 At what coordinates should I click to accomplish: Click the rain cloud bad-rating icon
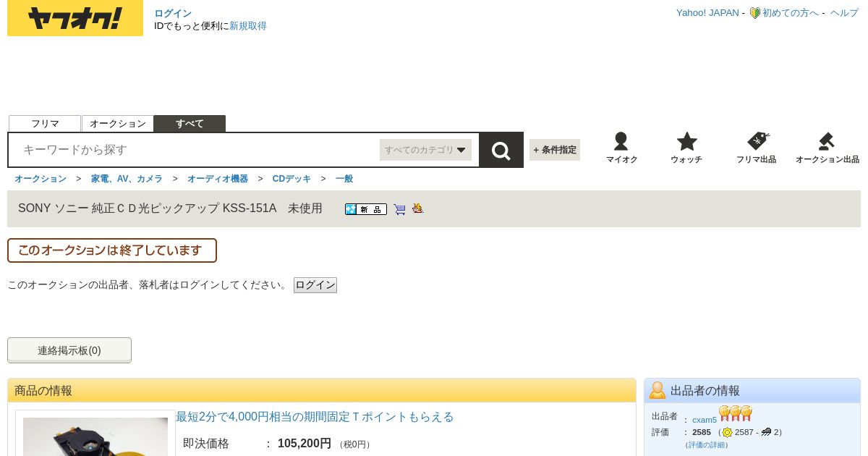[766, 432]
